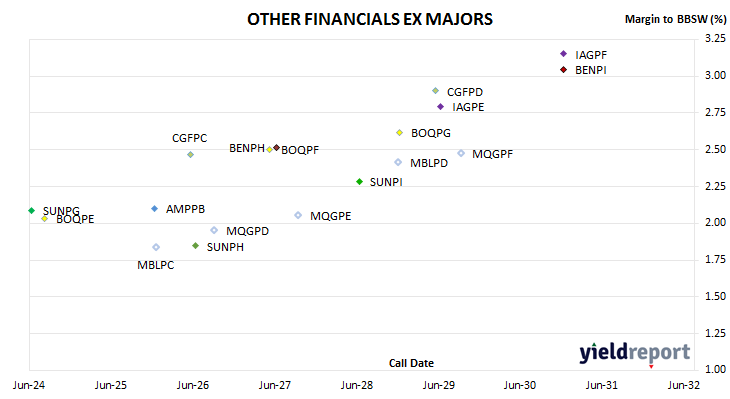Click the 2.50 y-axis value label

pos(716,149)
